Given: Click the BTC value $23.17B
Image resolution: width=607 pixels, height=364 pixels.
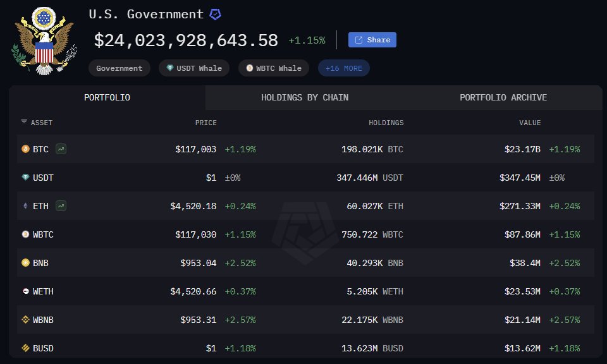Looking at the screenshot, I should point(522,149).
